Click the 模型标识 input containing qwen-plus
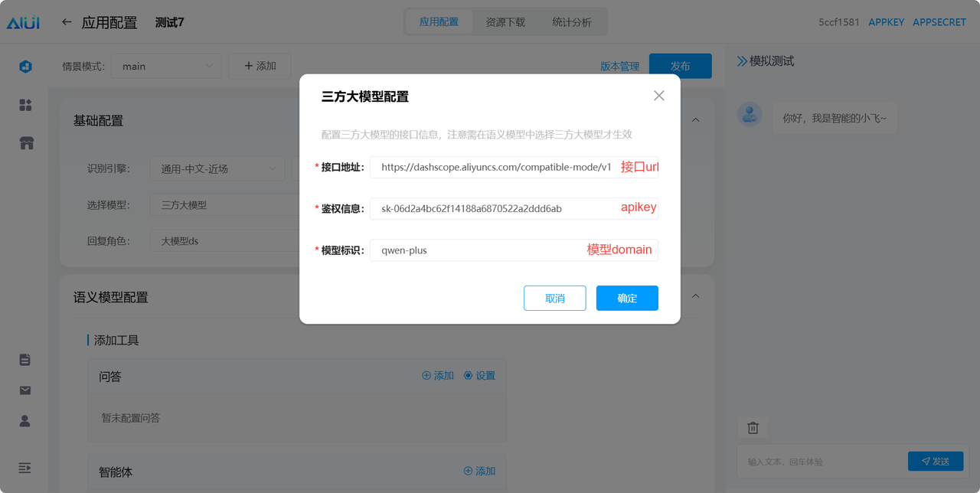Screen dimensions: 980x493 tap(514, 250)
